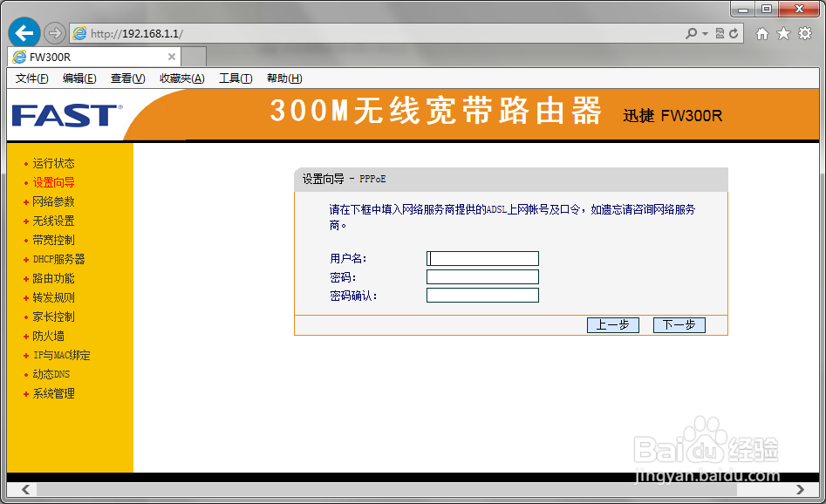Close the FW300R tab

(x=171, y=57)
